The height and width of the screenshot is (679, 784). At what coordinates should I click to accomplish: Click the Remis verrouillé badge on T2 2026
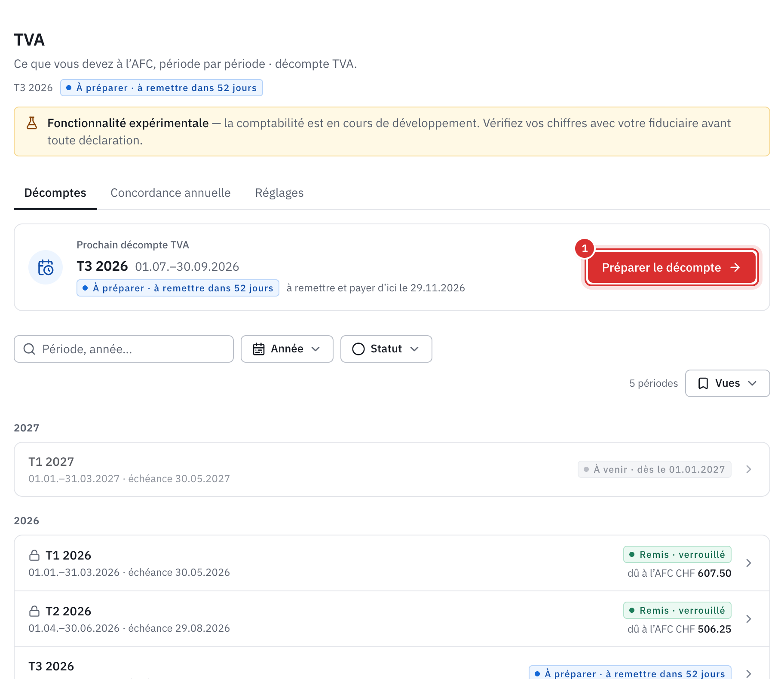coord(677,610)
